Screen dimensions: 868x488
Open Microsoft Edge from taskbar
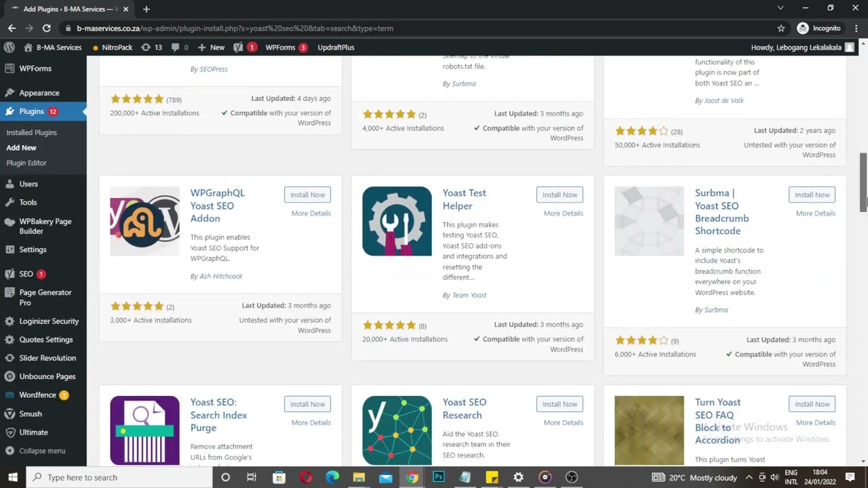(x=332, y=477)
